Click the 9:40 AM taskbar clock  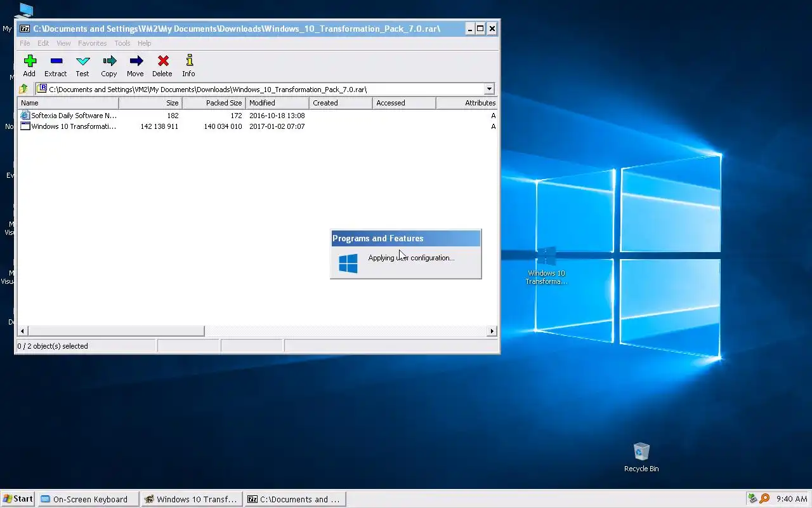[x=791, y=499]
